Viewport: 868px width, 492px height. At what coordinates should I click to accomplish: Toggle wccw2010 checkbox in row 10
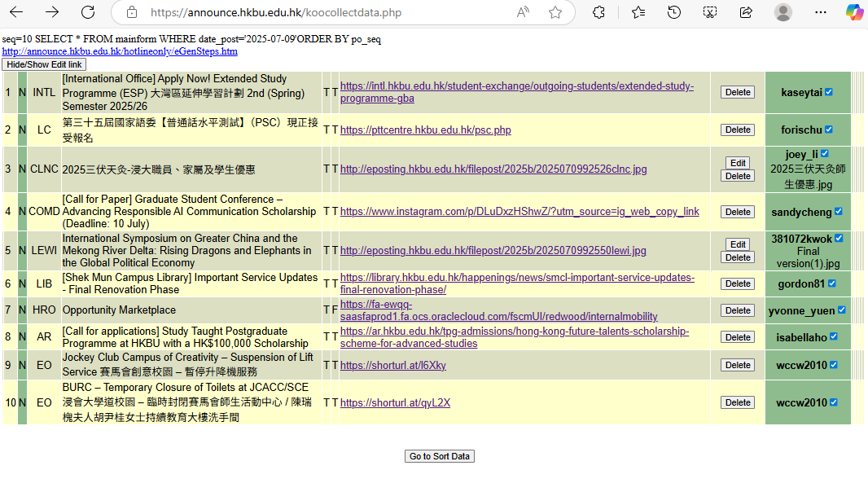point(834,402)
